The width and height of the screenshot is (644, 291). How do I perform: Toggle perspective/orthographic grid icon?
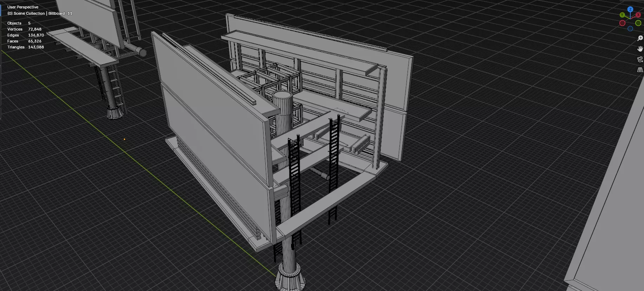coord(640,70)
